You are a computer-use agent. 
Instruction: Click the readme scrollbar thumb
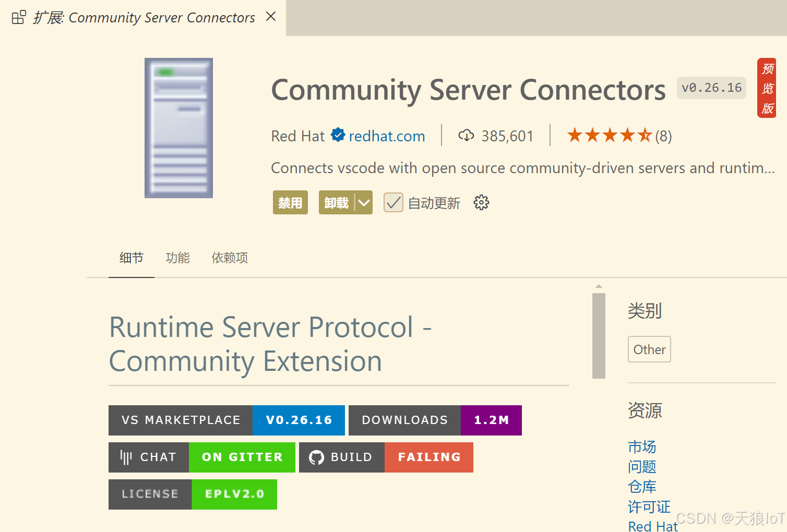click(599, 336)
